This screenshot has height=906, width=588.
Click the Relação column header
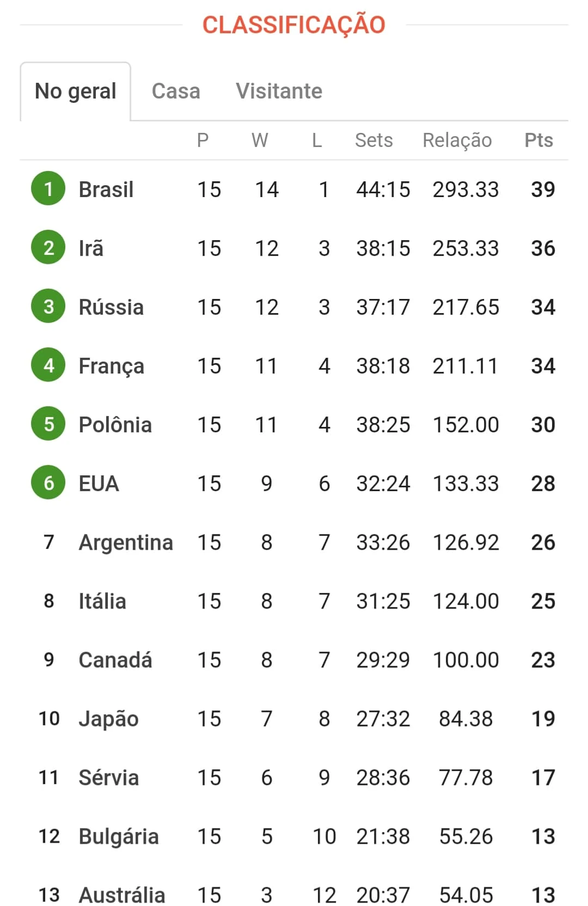[457, 140]
